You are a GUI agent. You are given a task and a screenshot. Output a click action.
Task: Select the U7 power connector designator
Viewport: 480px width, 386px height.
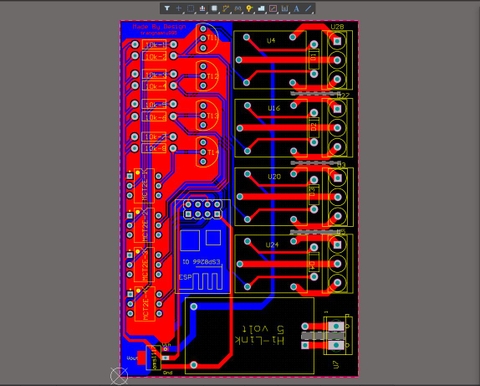336,364
